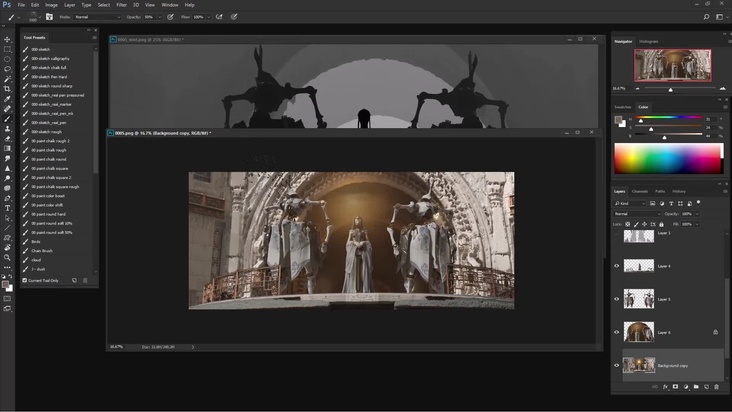Select the Layer 5 thumbnail
Viewport: 732px width, 412px height.
(638, 299)
